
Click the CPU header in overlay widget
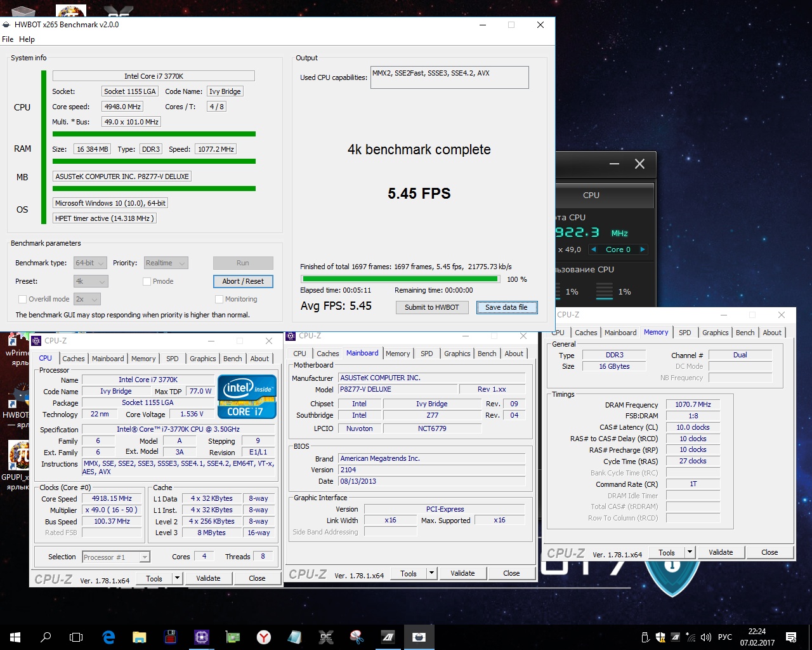click(591, 196)
